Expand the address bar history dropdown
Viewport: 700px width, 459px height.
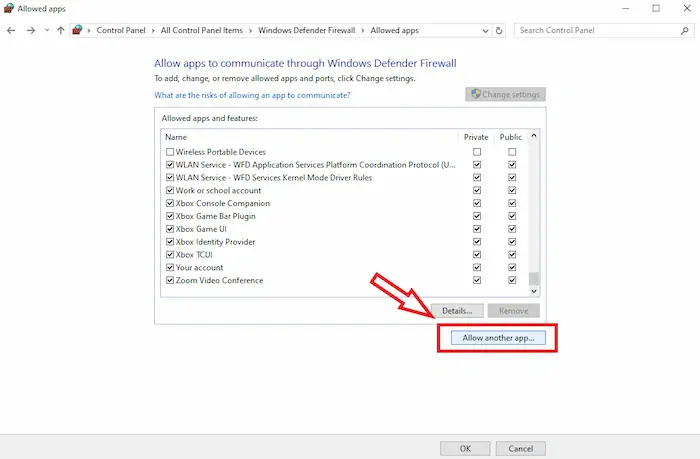485,31
